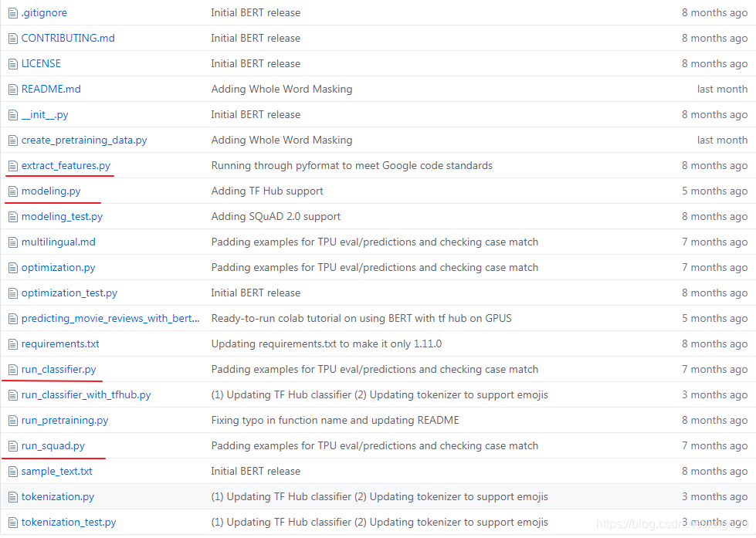Click the file icon of run_classifier_with_tfhub.py
This screenshot has width=756, height=538.
(13, 396)
